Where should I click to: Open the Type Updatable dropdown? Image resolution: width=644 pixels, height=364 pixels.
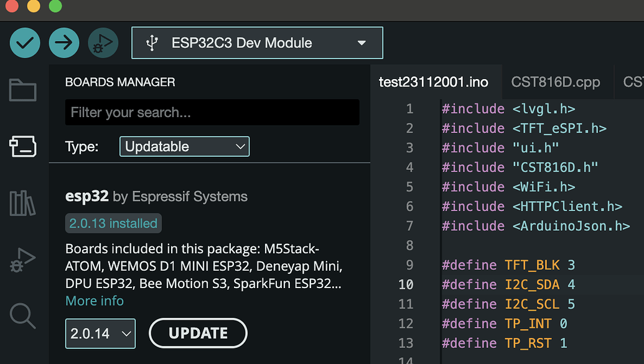pyautogui.click(x=184, y=147)
